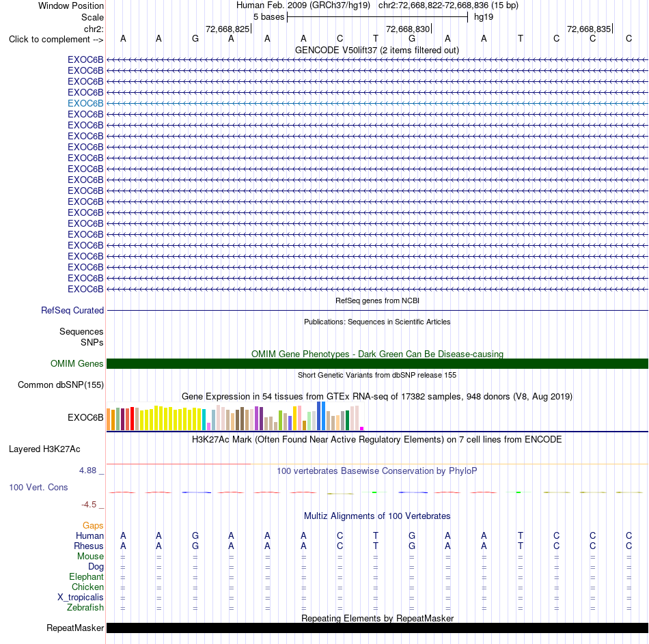The width and height of the screenshot is (649, 644).
Task: Click the OMIM Genes track label
Action: [x=77, y=364]
